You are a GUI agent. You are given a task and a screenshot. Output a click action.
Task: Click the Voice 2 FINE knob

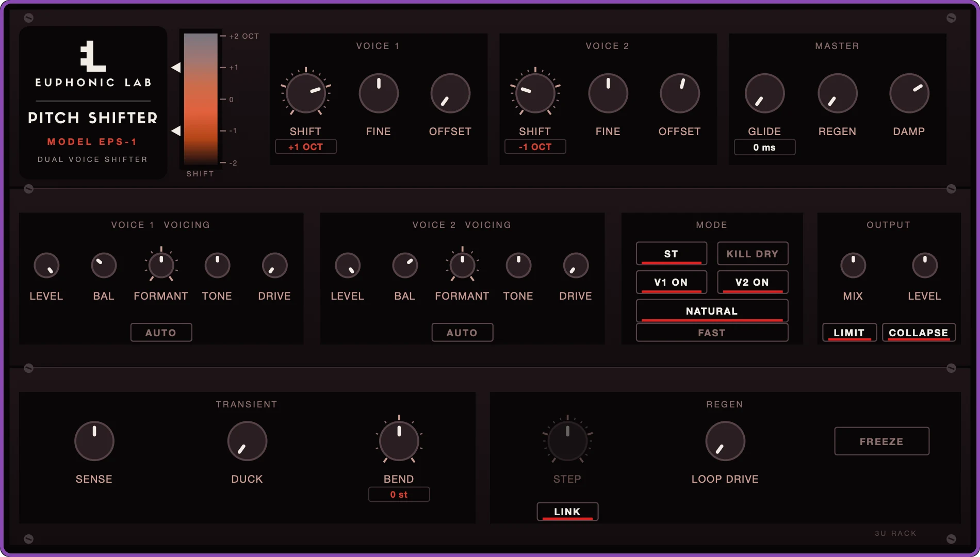point(608,93)
